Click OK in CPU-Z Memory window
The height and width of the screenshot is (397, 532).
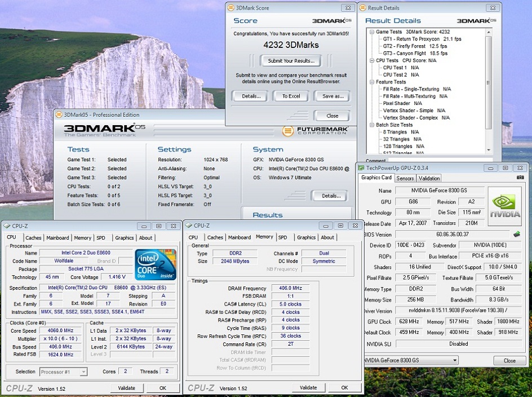(345, 387)
